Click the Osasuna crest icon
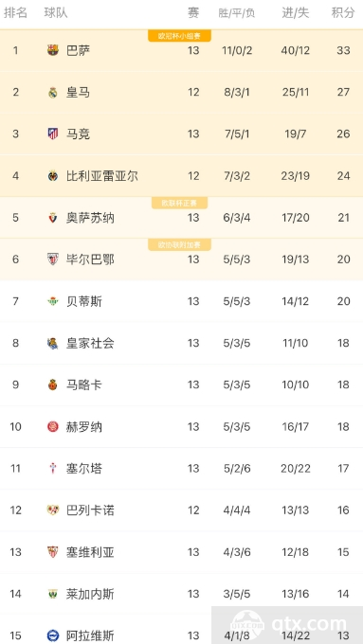Viewport: 363px width, 644px height. pos(53,218)
